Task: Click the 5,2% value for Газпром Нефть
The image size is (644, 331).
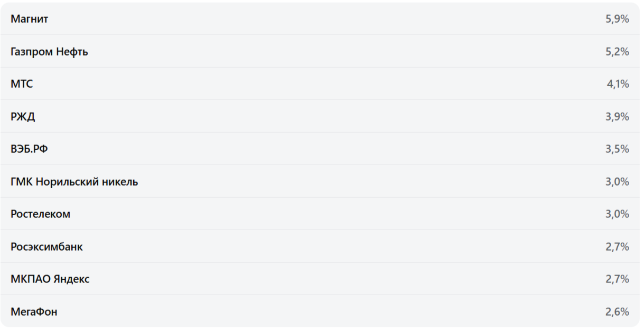Action: pos(617,52)
